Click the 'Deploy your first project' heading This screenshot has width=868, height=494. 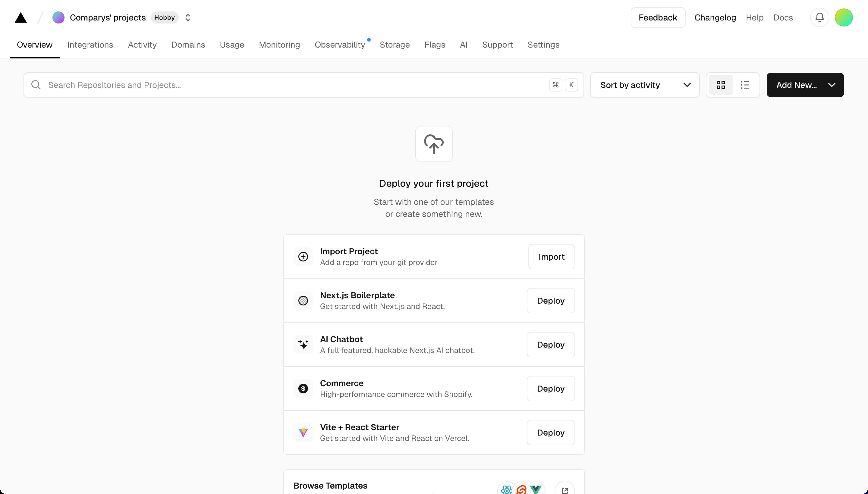click(434, 183)
